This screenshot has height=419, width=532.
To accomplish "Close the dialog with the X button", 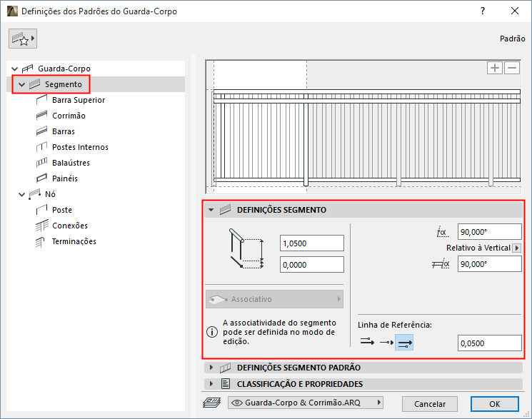I will click(515, 11).
